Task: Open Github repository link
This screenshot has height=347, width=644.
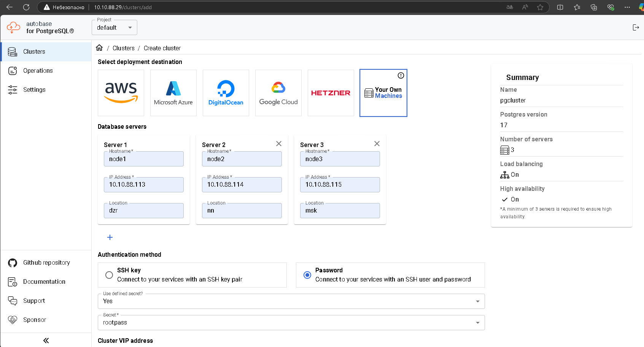Action: (x=46, y=263)
